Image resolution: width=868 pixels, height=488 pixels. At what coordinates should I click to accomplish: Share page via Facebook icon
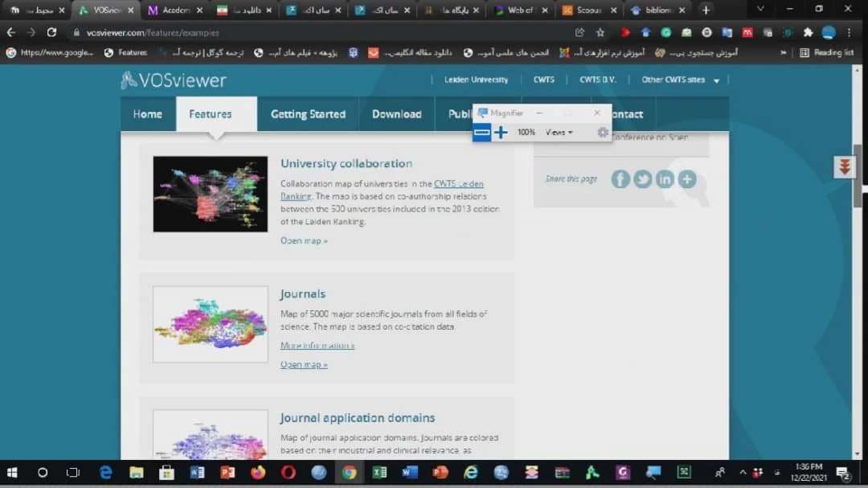(x=620, y=179)
